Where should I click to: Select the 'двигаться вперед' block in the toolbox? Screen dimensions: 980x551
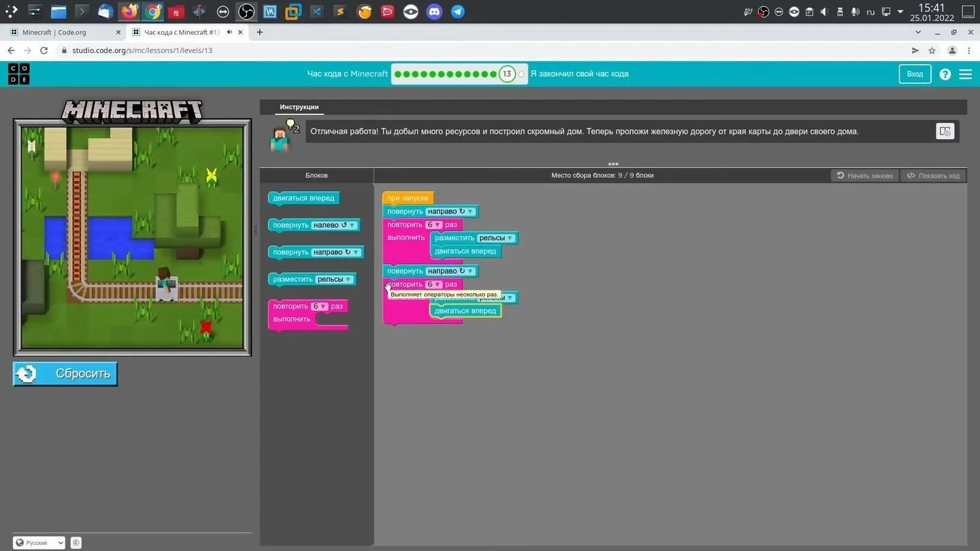click(304, 198)
